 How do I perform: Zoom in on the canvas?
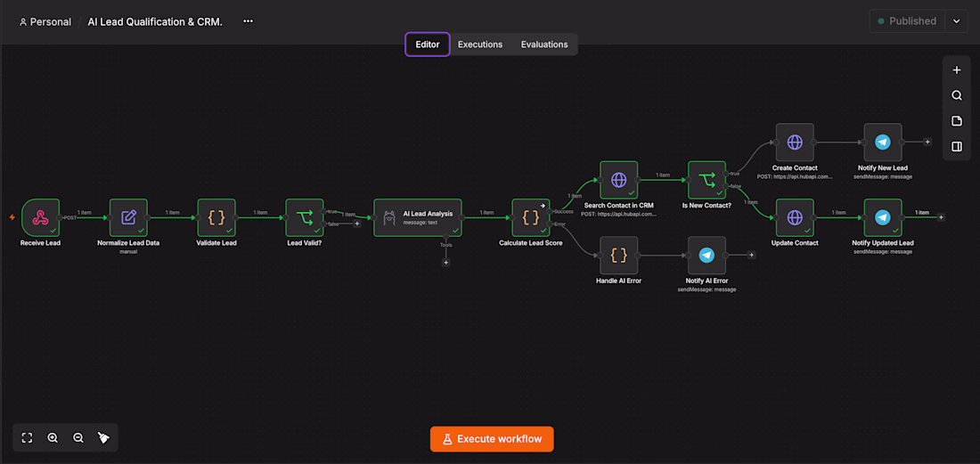[53, 438]
